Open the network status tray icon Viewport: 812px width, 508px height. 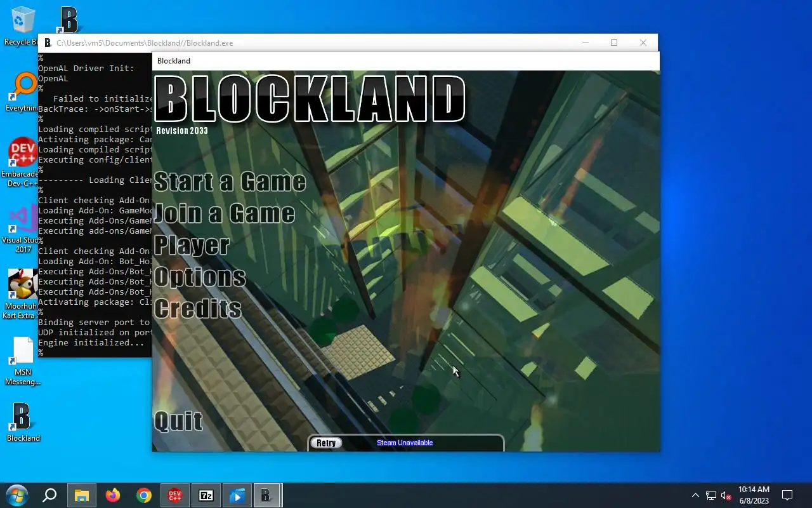[x=711, y=495]
